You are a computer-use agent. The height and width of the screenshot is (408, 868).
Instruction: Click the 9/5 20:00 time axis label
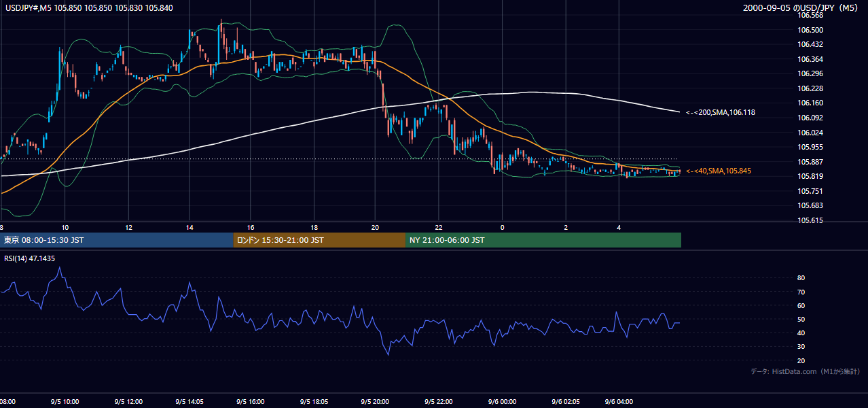click(x=375, y=402)
